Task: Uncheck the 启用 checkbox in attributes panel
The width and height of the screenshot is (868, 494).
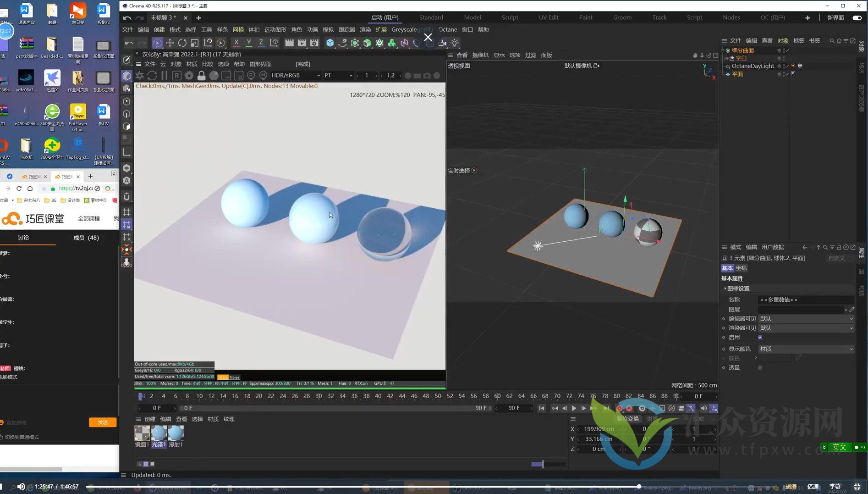Action: tap(760, 337)
